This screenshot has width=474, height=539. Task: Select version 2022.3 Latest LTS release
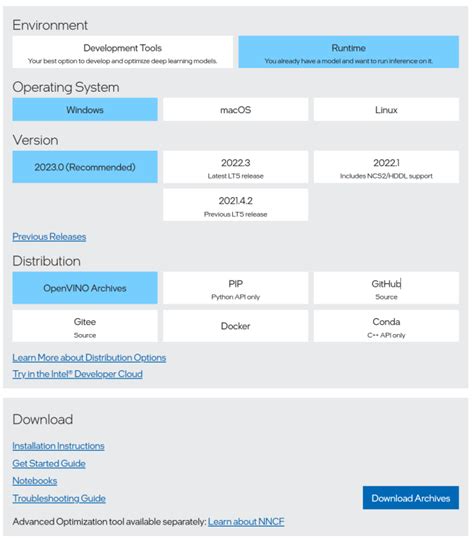[x=235, y=167]
